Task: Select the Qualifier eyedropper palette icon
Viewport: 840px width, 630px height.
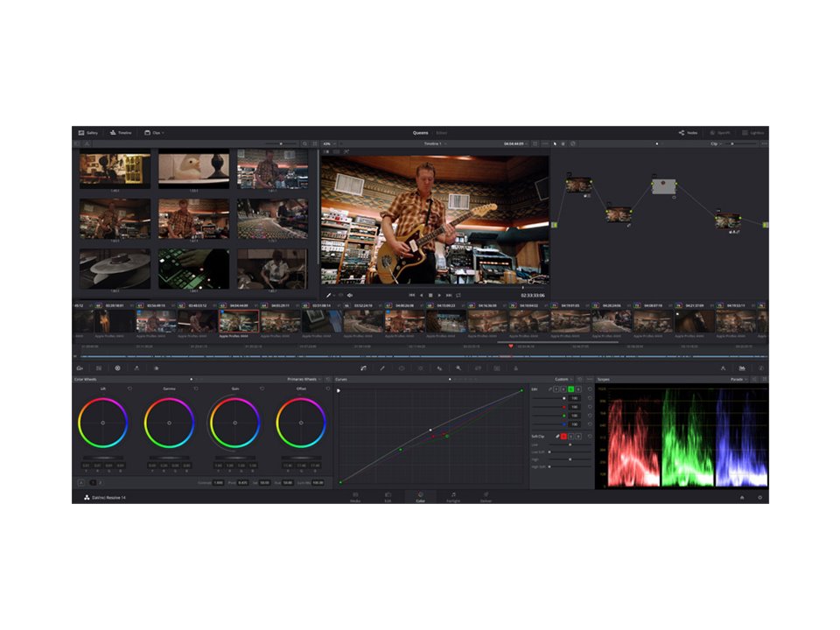Action: pos(381,368)
